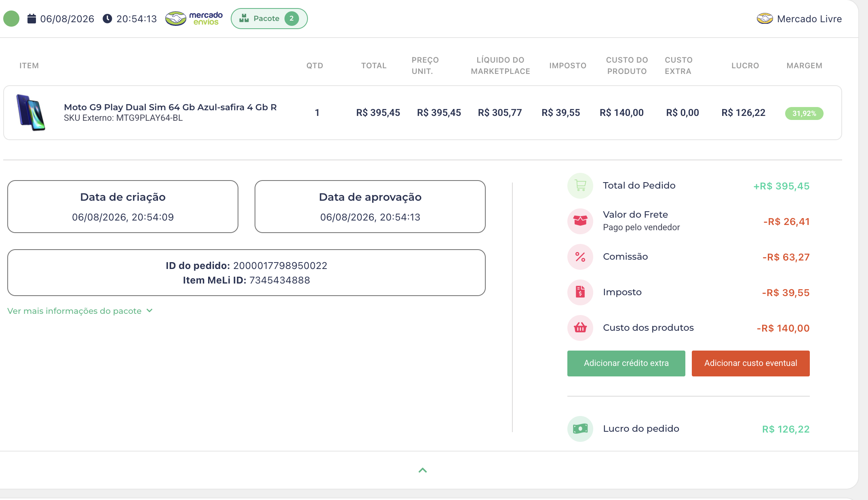This screenshot has height=500, width=868.
Task: Click the TOTAL column header
Action: 374,66
